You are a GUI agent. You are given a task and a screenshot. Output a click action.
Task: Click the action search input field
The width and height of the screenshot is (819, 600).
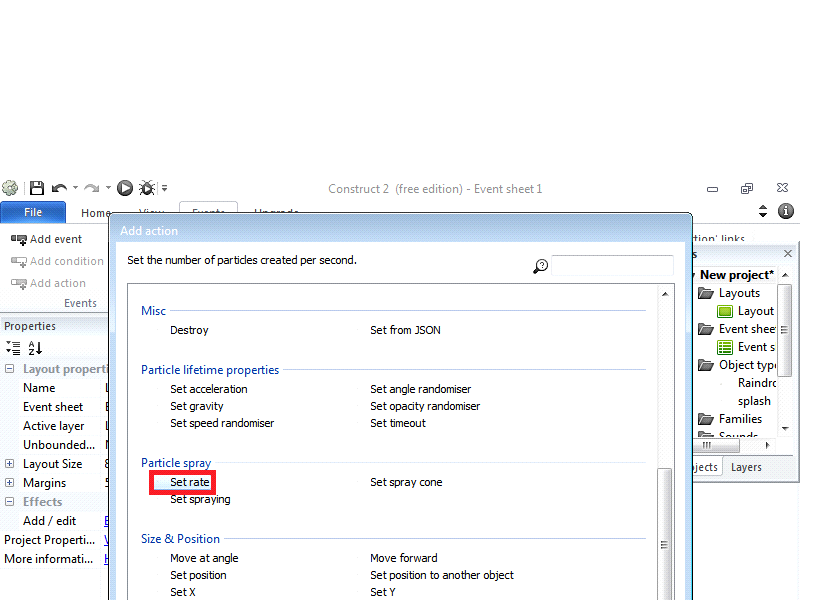tap(612, 265)
